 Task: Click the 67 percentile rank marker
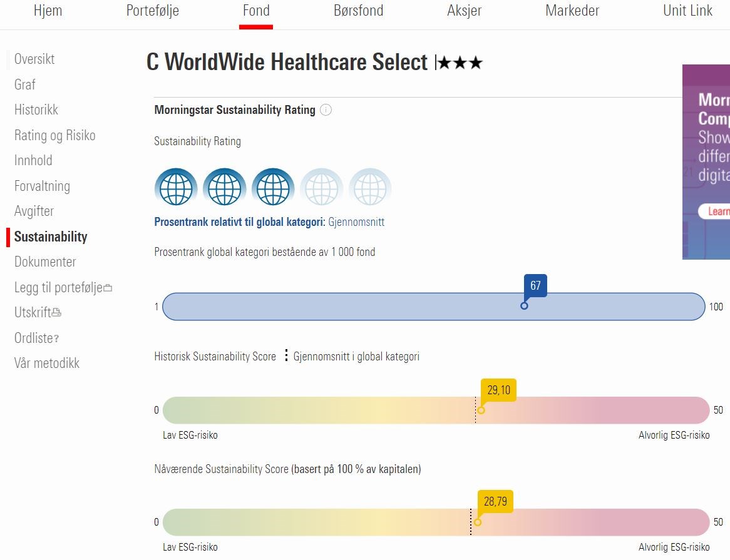click(535, 287)
